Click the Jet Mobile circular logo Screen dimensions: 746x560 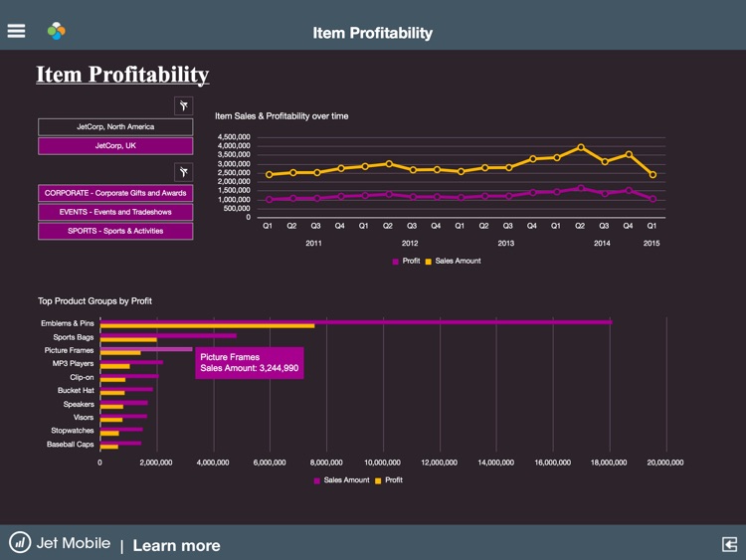[20, 542]
